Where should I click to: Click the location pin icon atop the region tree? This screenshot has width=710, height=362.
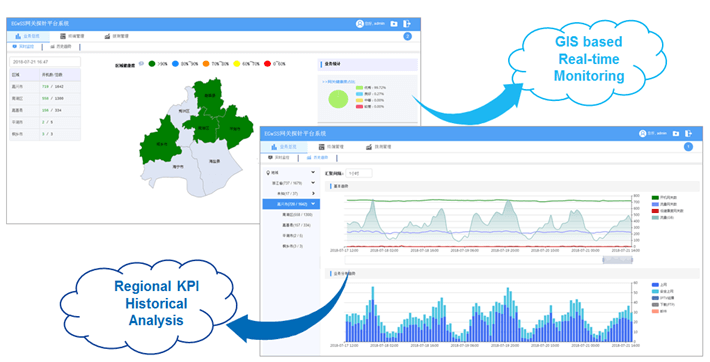tap(268, 173)
